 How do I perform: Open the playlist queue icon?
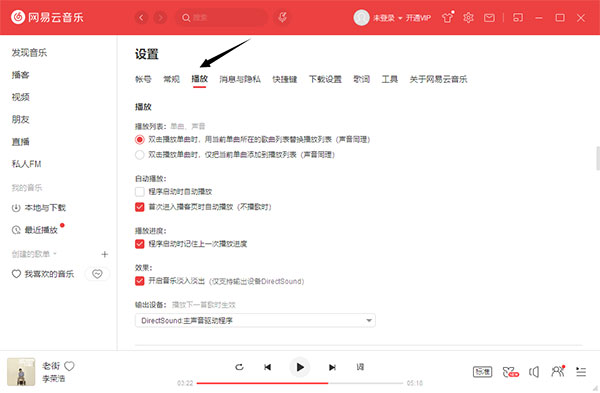coord(581,372)
